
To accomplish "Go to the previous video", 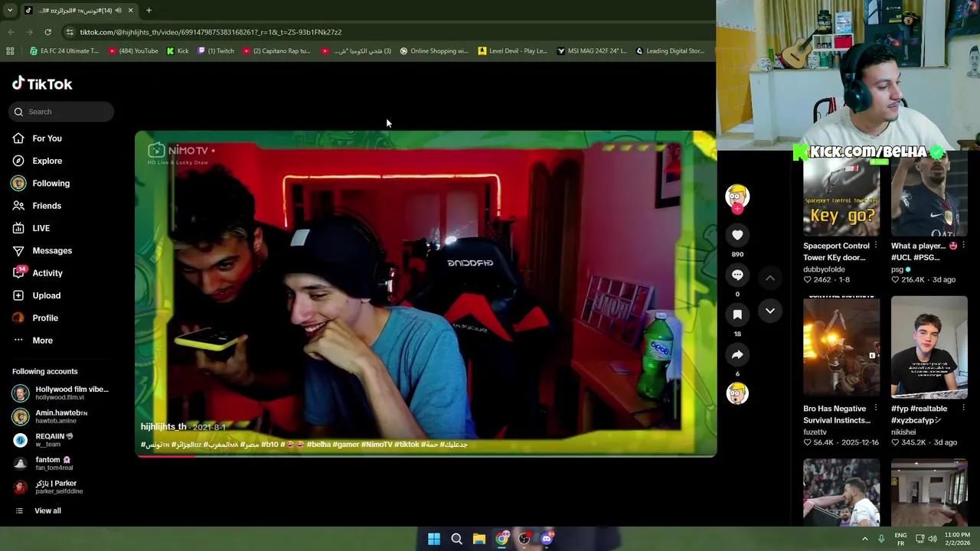I will [770, 278].
